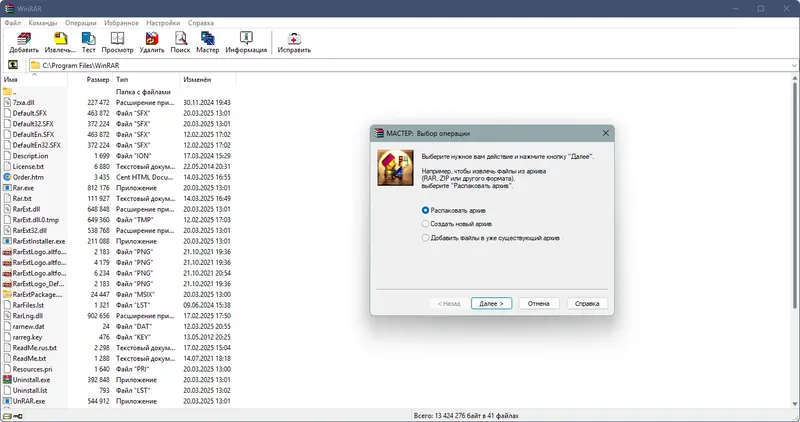
Task: Open the Избранное menu
Action: [x=121, y=23]
